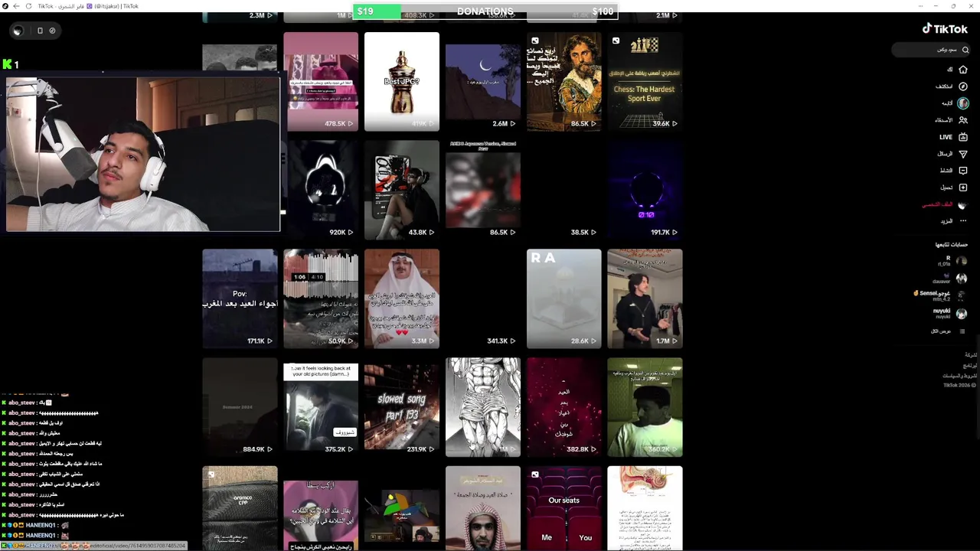Click the browser reload icon

click(29, 6)
